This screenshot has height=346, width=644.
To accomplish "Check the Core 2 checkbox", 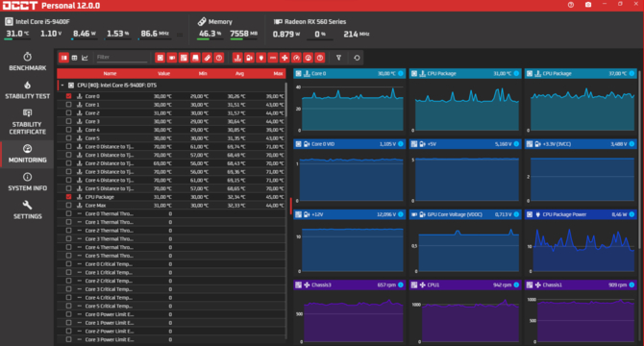I will [x=68, y=112].
